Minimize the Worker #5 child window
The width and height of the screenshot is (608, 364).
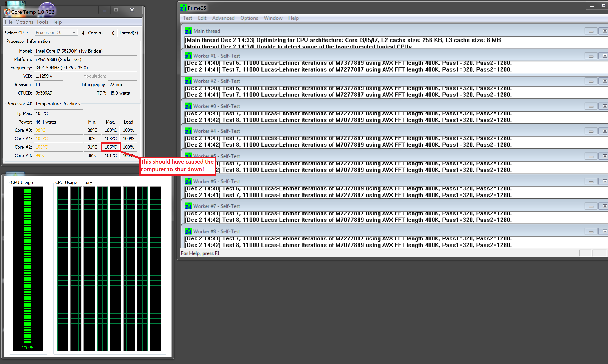(x=591, y=156)
